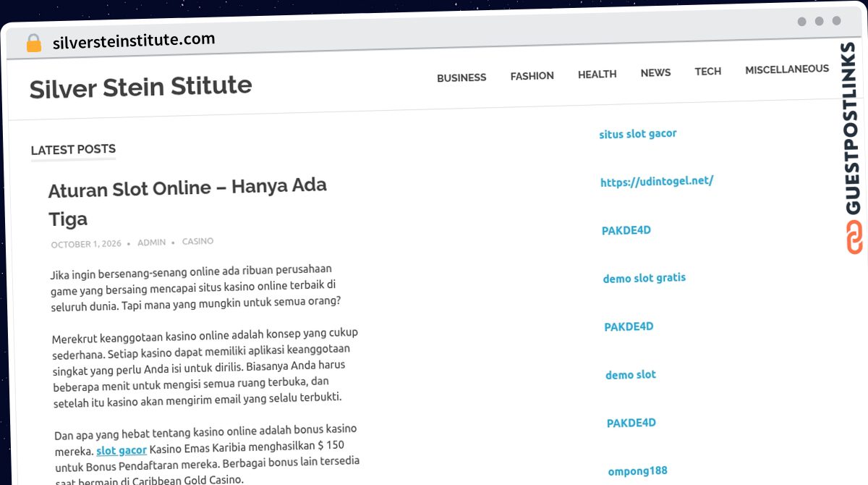Open the Miscellaneous menu item
868x485 pixels.
click(787, 69)
